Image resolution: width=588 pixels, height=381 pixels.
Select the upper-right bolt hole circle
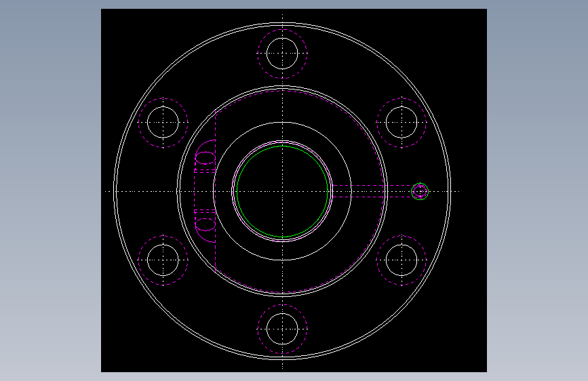401,122
